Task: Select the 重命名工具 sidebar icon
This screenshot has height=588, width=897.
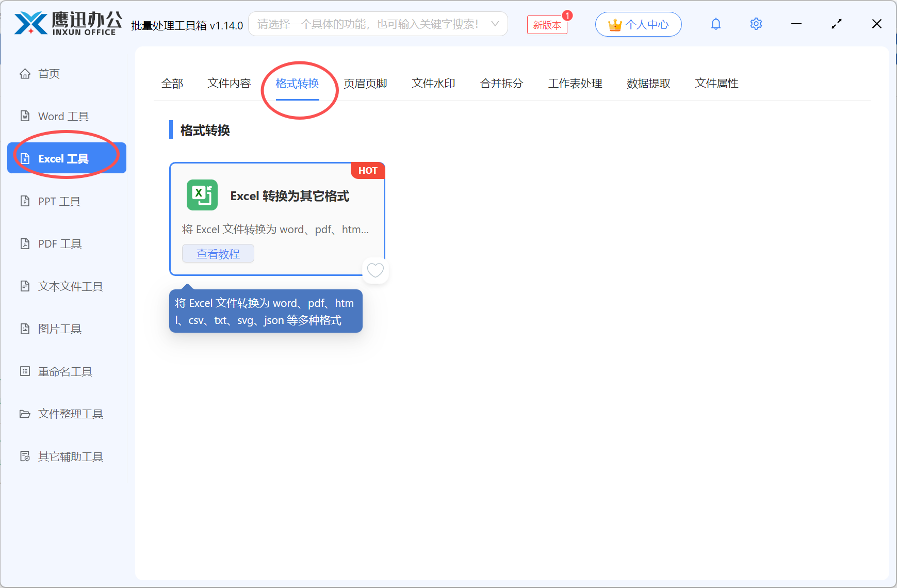Action: click(65, 371)
